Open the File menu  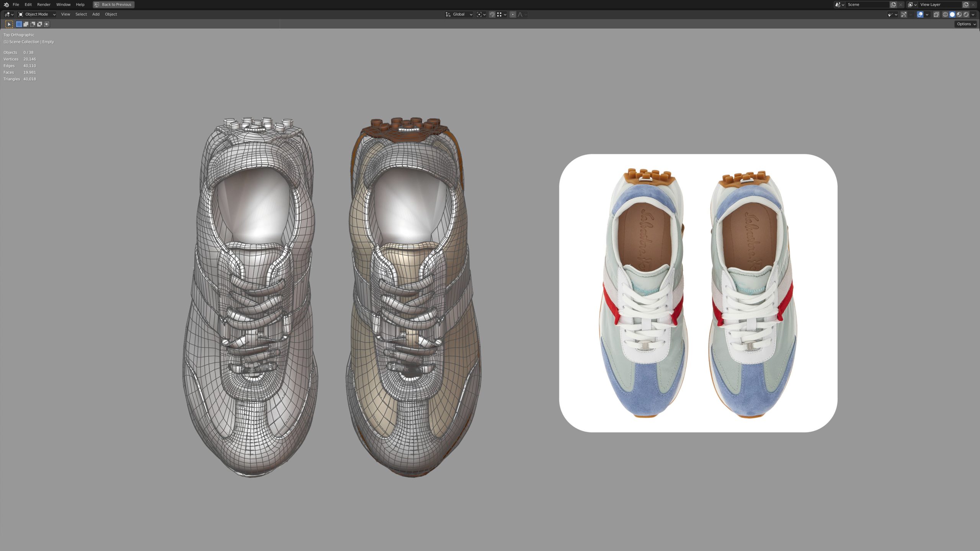click(x=16, y=5)
